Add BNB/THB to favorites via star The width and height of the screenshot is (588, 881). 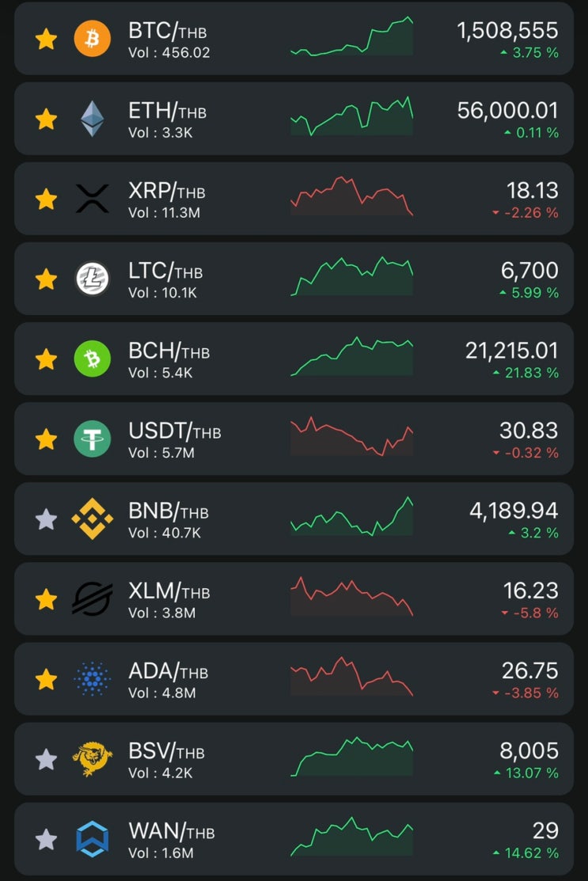pos(47,518)
